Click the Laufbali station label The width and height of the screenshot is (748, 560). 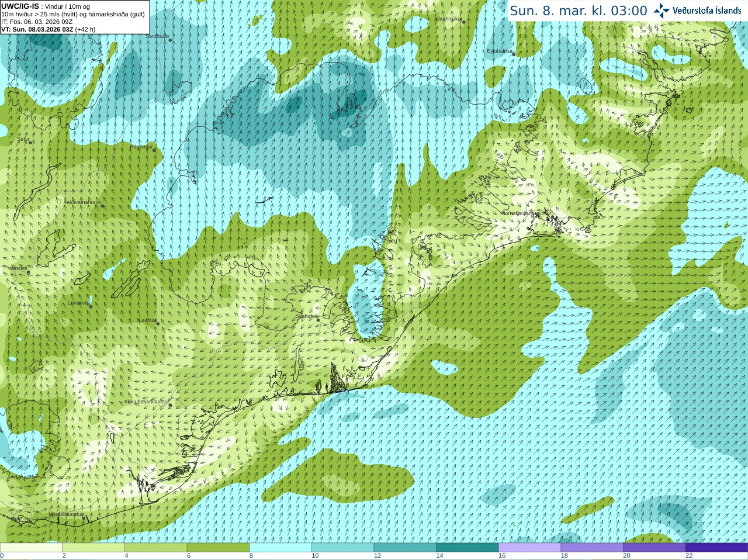(147, 320)
